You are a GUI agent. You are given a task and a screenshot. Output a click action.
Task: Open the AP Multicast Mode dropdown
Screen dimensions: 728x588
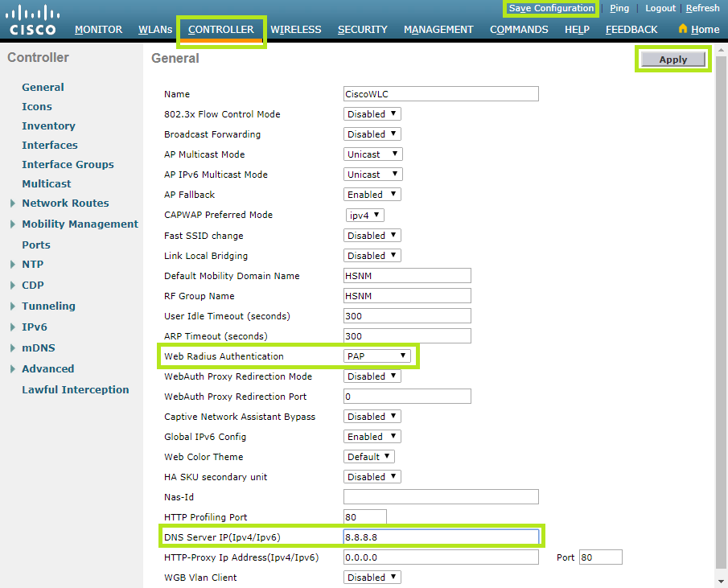pos(372,154)
